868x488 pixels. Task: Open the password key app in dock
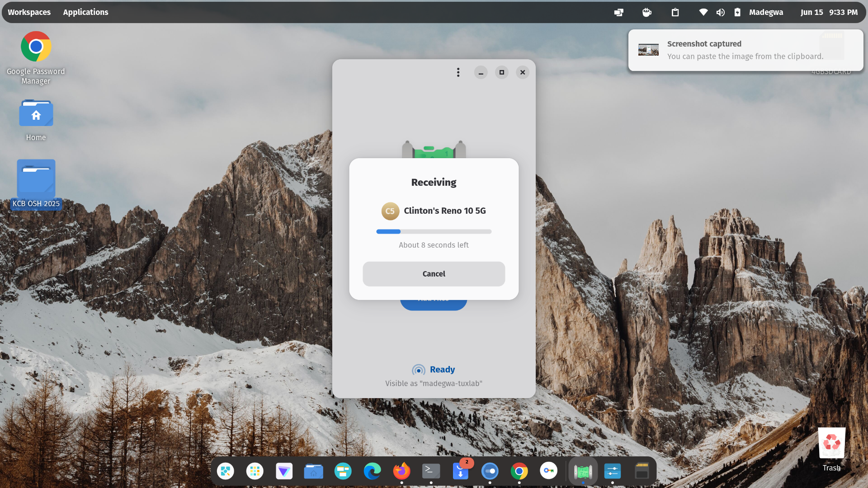548,471
